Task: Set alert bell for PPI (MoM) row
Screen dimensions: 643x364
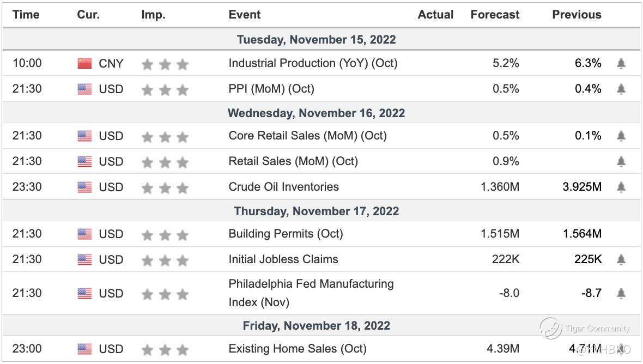Action: tap(621, 89)
